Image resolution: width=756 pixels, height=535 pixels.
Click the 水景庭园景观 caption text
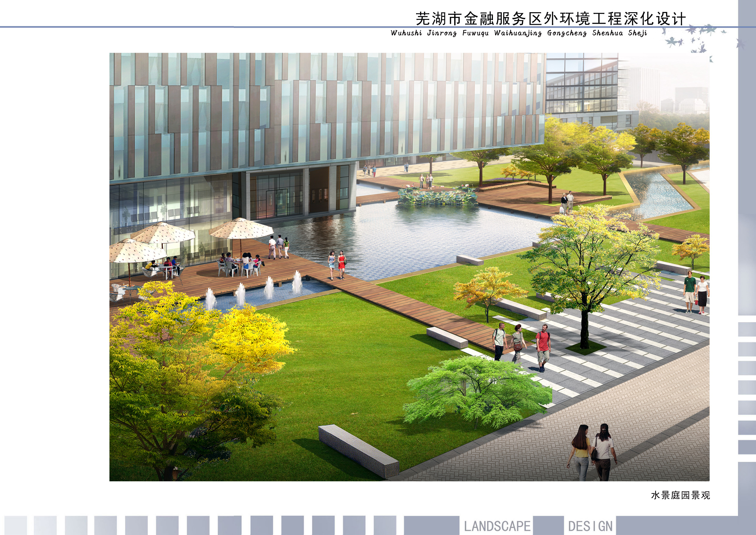(x=680, y=495)
